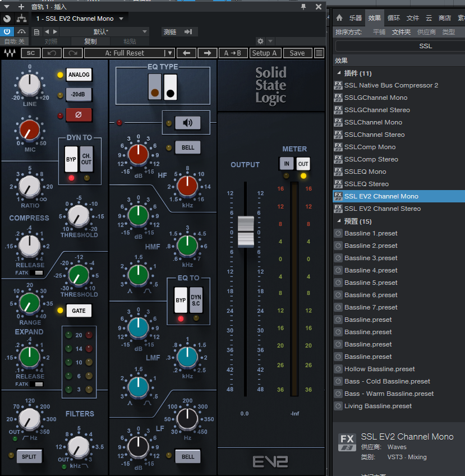Sort by 供应商
This screenshot has width=465, height=476.
(426, 32)
